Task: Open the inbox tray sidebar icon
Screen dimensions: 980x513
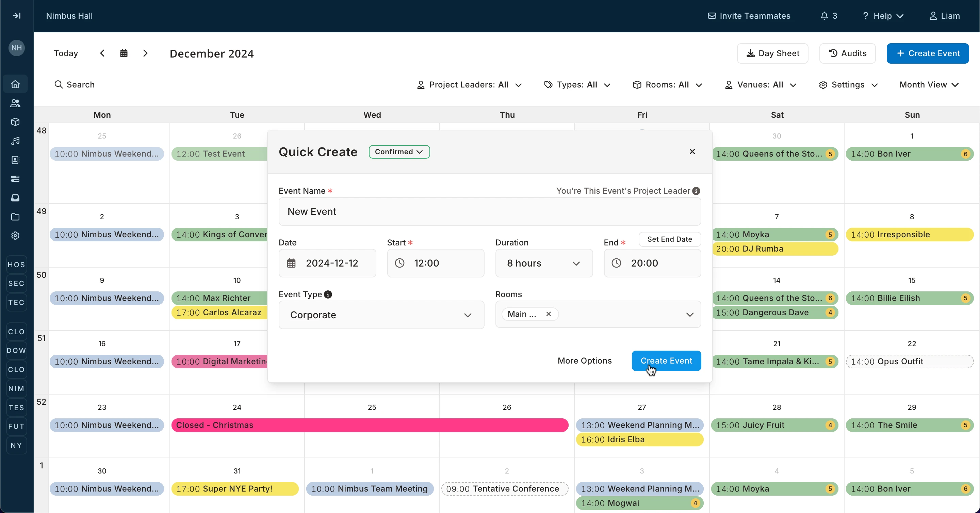Action: pos(15,198)
